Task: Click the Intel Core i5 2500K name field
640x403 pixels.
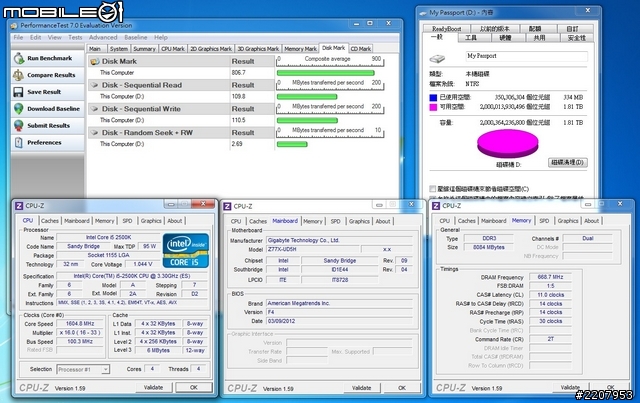Action: pos(108,237)
